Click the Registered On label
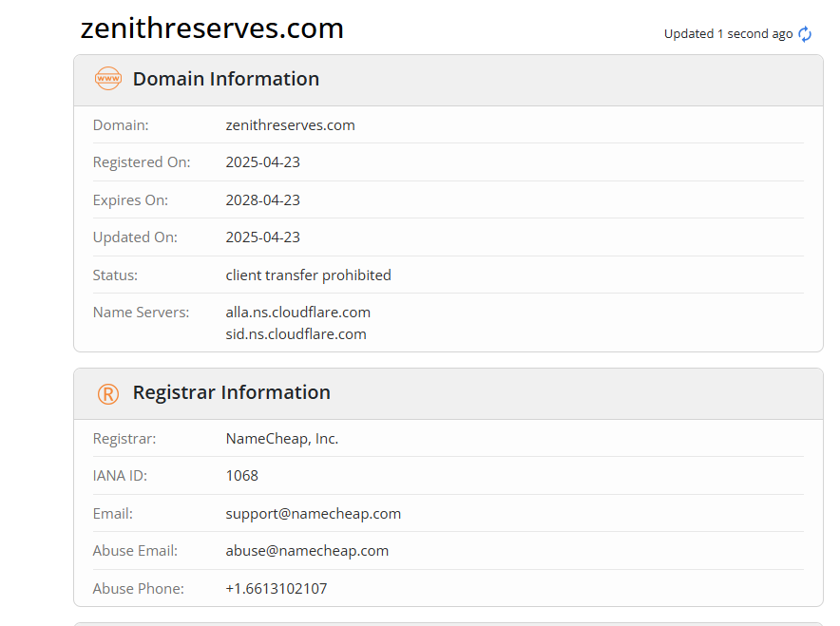The height and width of the screenshot is (626, 840). click(x=142, y=162)
